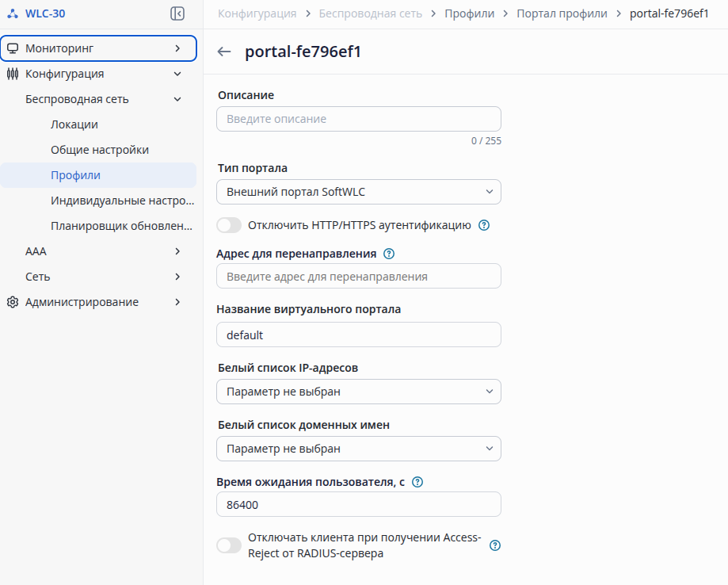
Task: Toggle Отключить HTTP/HTTPS аутентификацию switch
Action: [x=229, y=225]
